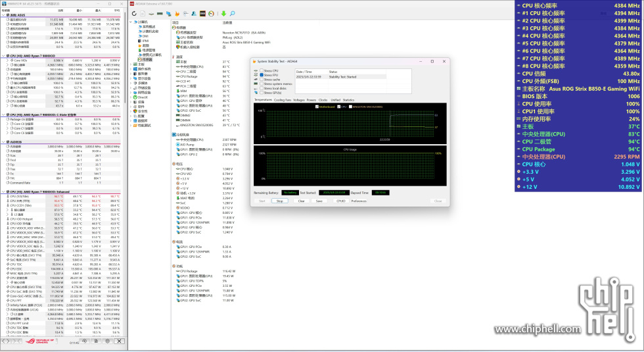Select 计算机名称 node in AIDA64 tree

pyautogui.click(x=149, y=32)
